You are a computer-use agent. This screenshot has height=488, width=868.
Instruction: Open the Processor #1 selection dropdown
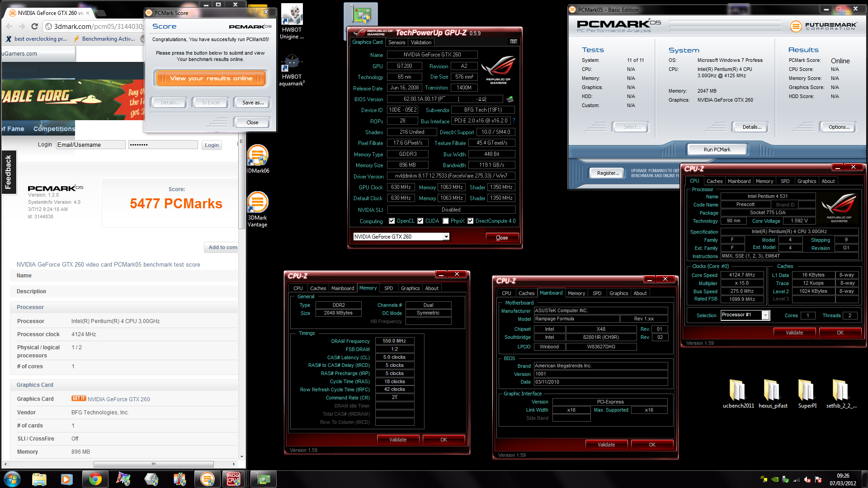pyautogui.click(x=765, y=315)
